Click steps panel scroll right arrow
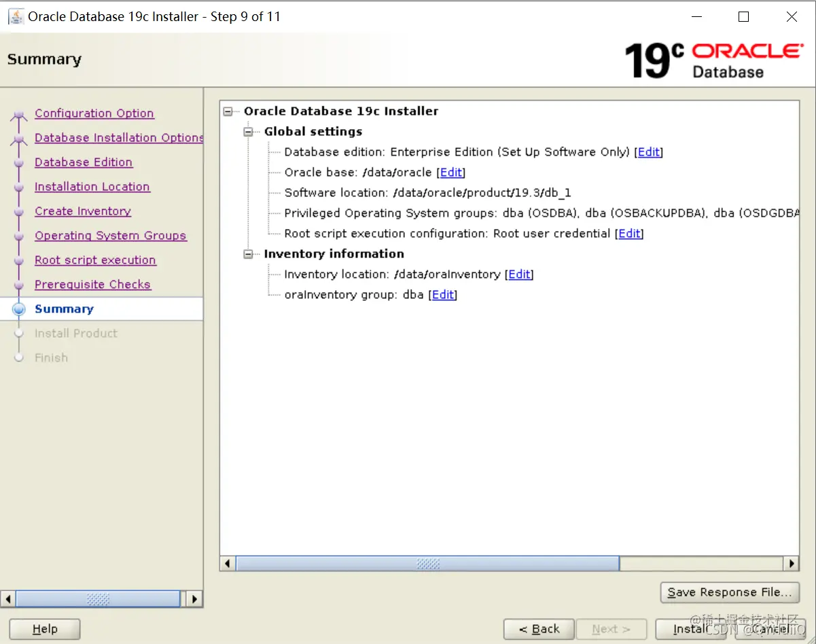 [x=194, y=599]
